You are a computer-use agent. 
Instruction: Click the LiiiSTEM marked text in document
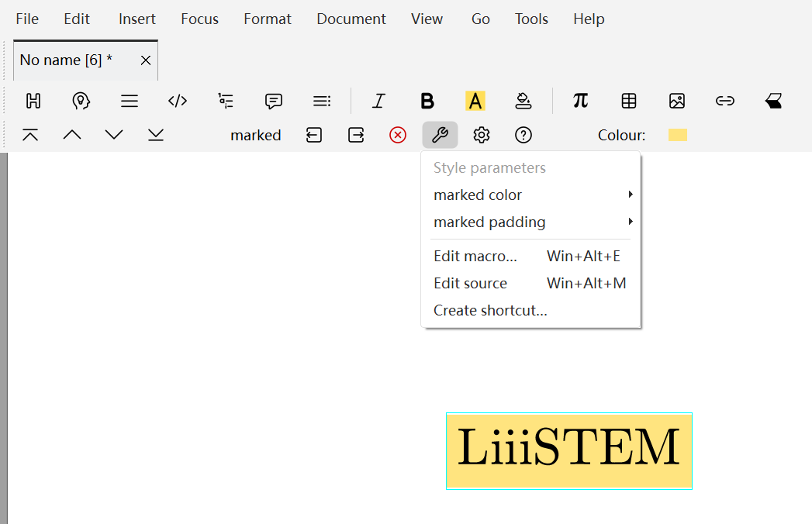pyautogui.click(x=568, y=450)
